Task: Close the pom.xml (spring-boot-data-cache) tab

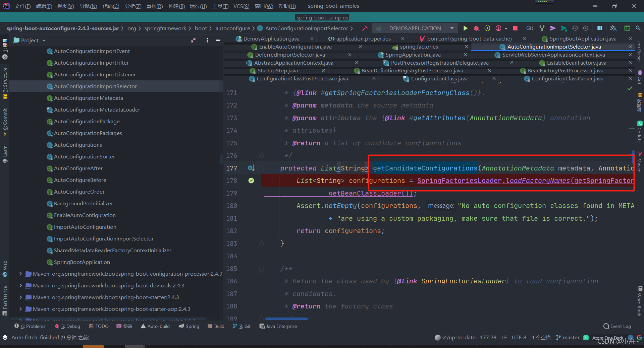Action: (x=524, y=39)
